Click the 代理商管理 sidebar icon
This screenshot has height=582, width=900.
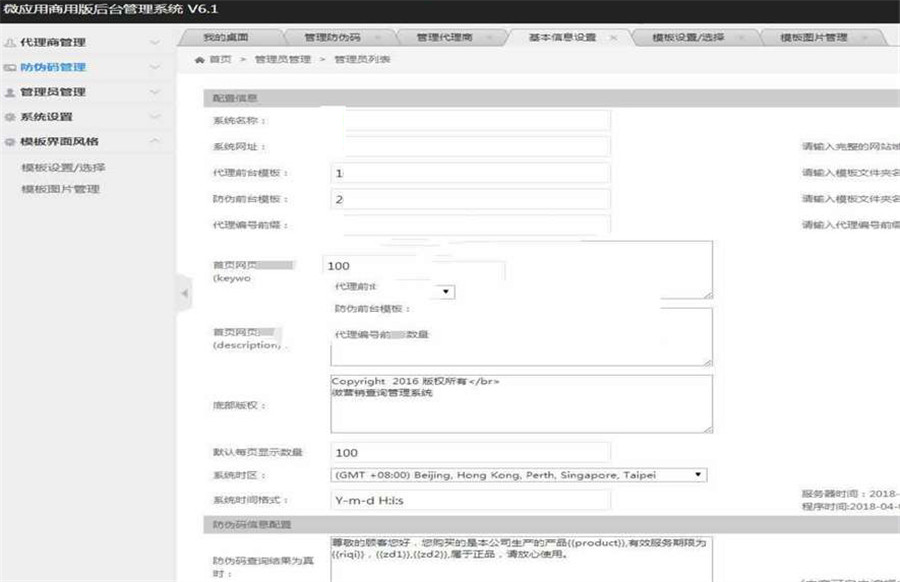(x=10, y=43)
